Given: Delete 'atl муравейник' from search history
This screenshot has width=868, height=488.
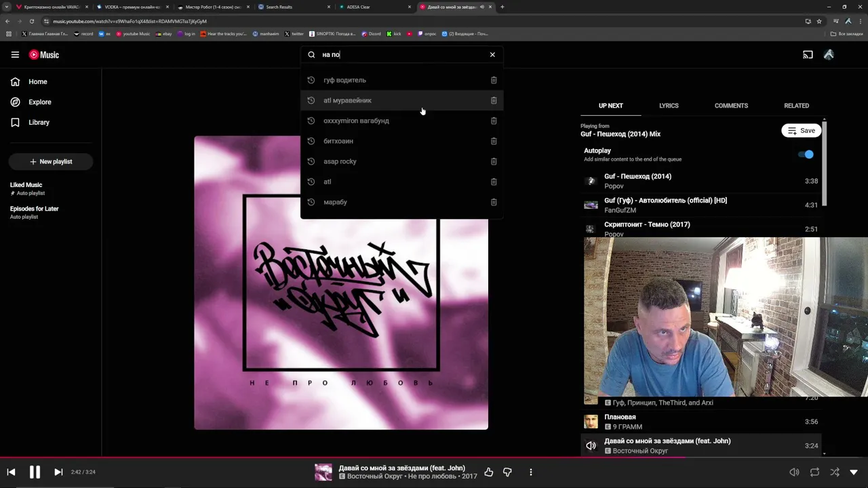Looking at the screenshot, I should (494, 100).
